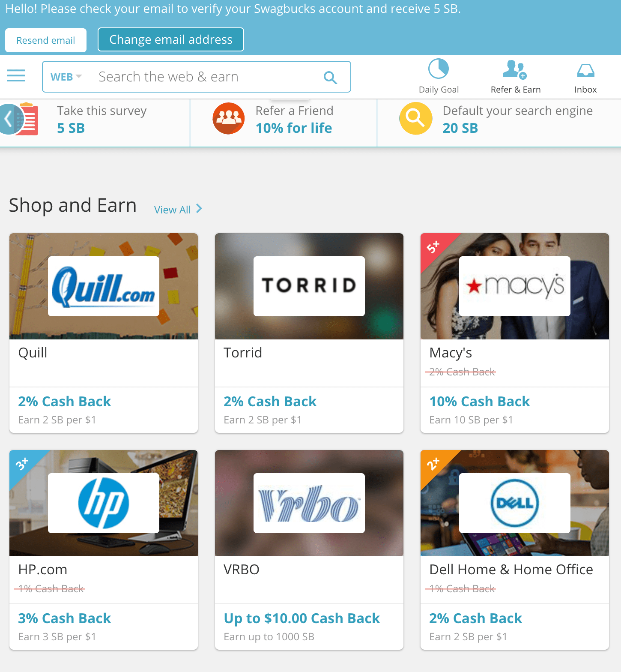Click Dell 2% Cash Back link
Viewport: 621px width, 672px height.
click(476, 618)
